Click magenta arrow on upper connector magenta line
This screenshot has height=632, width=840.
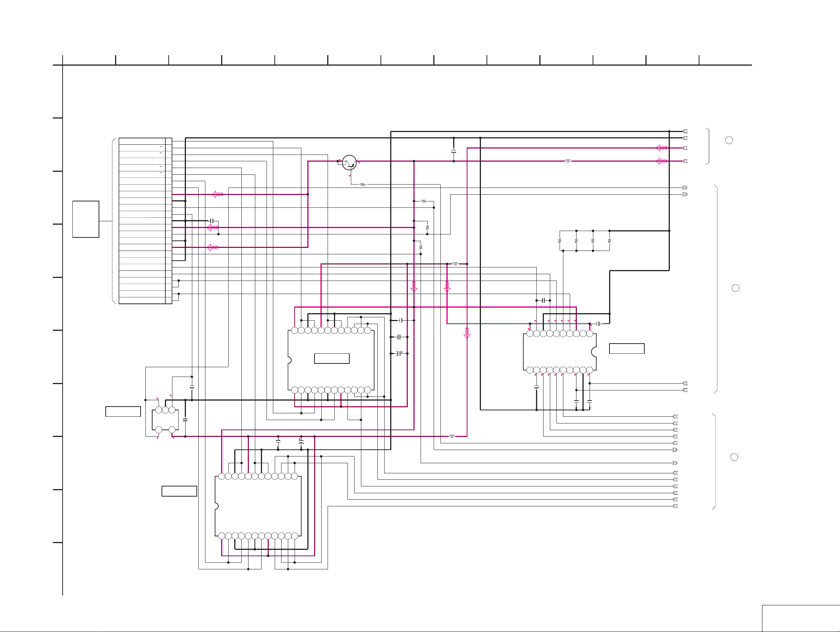(x=217, y=195)
